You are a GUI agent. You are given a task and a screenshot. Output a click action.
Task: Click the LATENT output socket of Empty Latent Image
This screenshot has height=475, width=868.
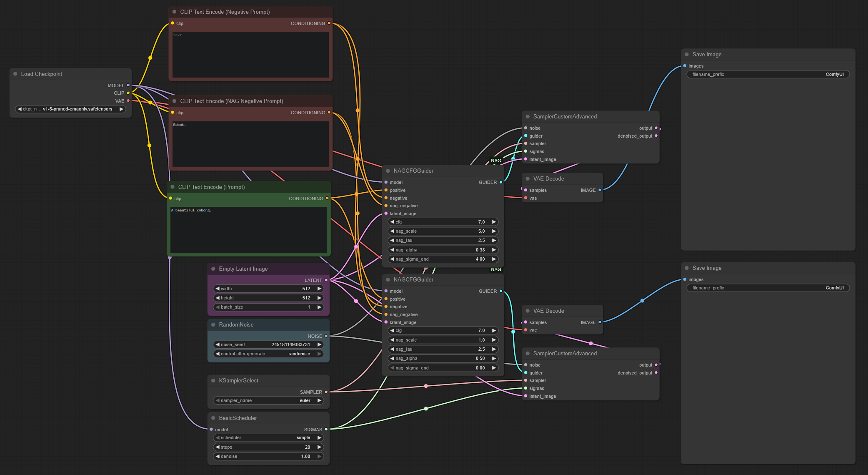click(x=326, y=280)
